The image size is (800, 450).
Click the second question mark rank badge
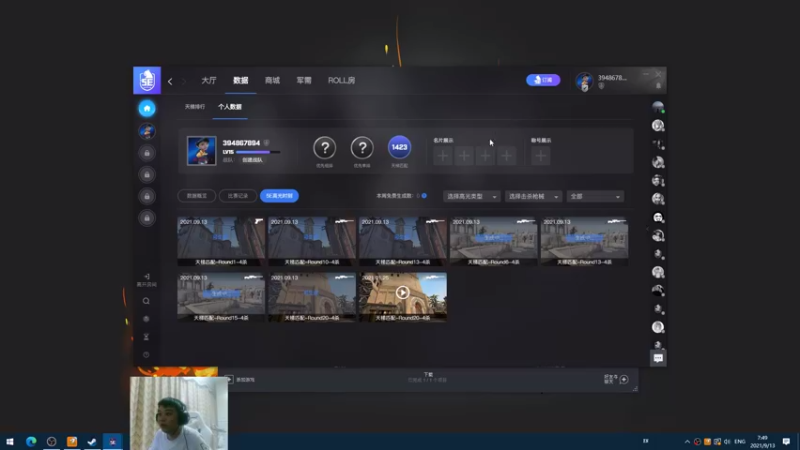(362, 148)
